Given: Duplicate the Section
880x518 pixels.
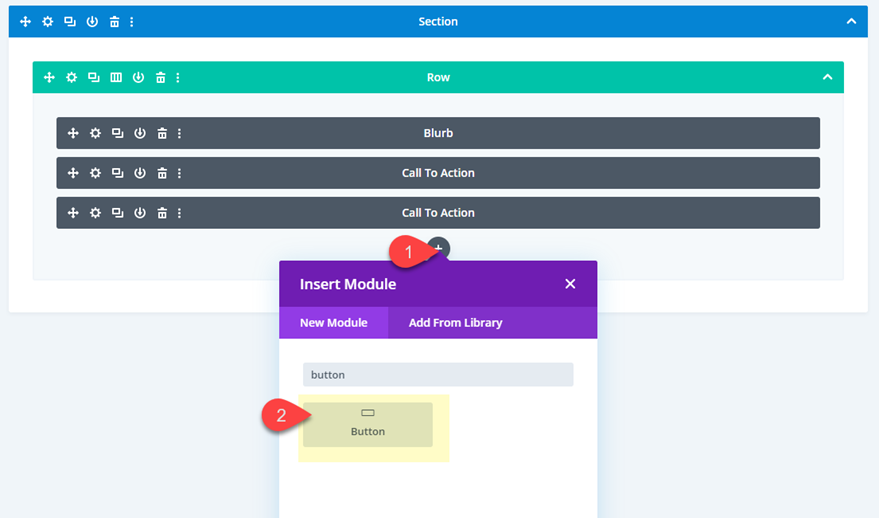Looking at the screenshot, I should click(x=70, y=21).
